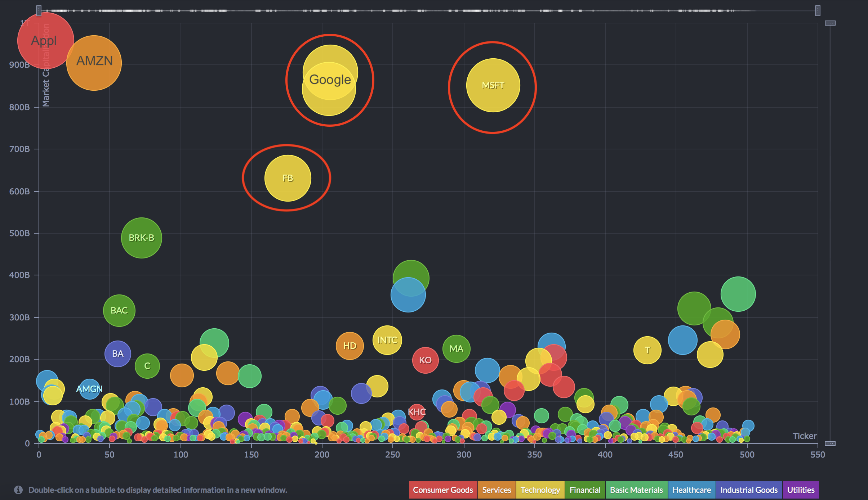Screen dimensions: 868x500
Task: Select the small red KHC bubble
Action: click(x=417, y=412)
